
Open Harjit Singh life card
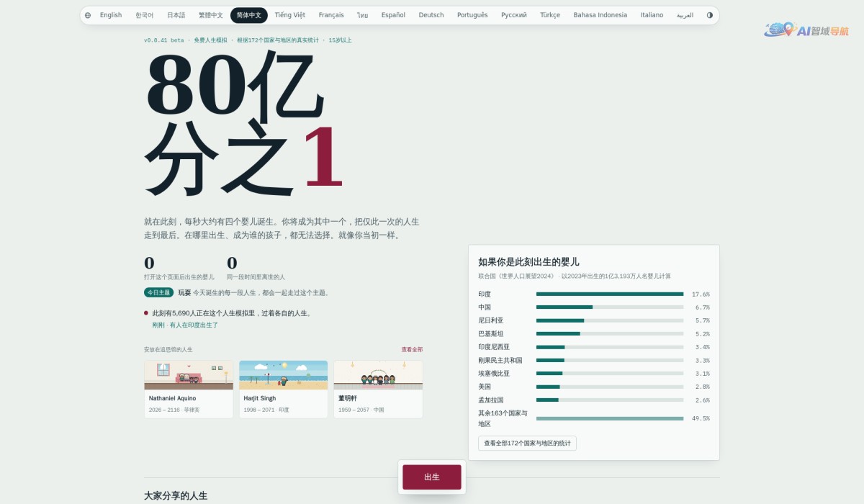click(x=284, y=390)
